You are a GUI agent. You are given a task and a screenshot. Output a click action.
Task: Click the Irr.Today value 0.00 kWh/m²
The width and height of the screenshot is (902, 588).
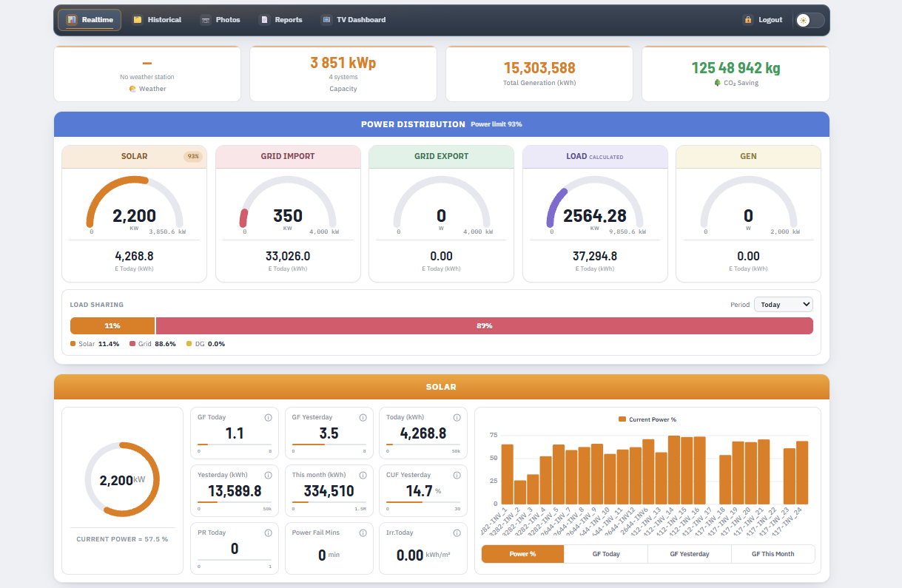point(423,555)
